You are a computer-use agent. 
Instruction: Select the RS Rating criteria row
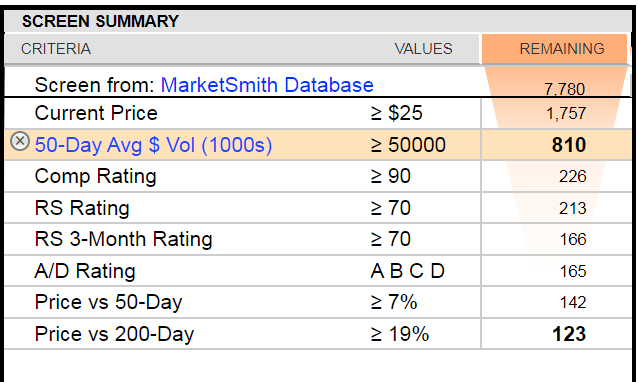tap(318, 208)
